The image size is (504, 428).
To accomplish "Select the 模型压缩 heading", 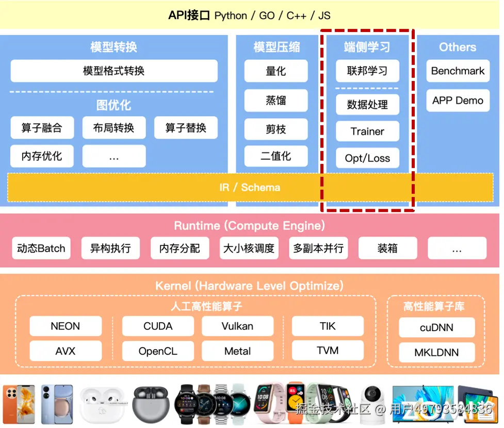I will [277, 47].
